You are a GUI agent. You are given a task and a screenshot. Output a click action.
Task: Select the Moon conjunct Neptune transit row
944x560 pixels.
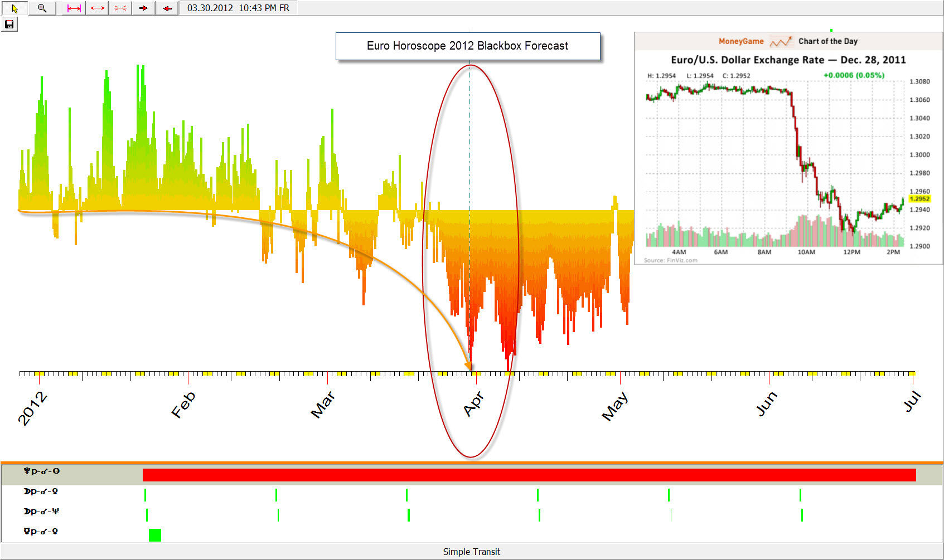point(41,512)
